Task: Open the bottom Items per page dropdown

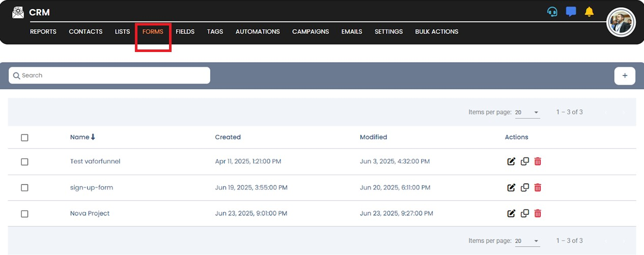Action: 527,241
